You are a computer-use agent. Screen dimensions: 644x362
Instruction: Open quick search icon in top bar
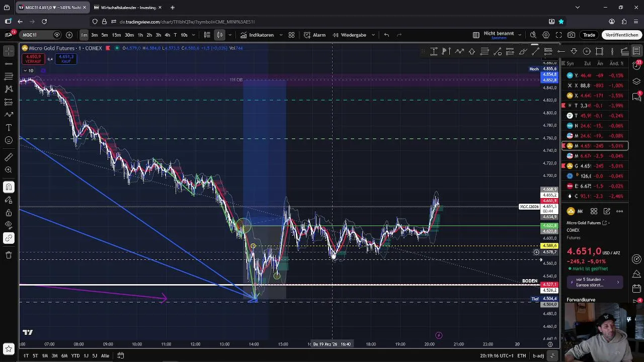(x=533, y=35)
